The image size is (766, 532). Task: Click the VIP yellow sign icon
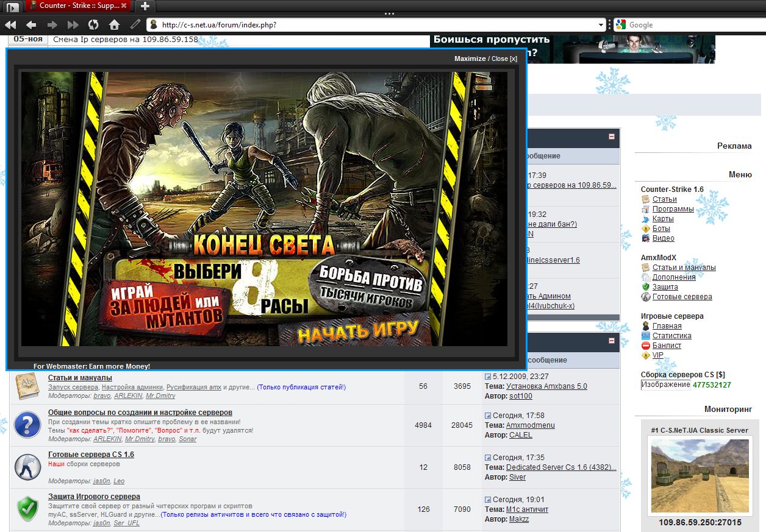[x=646, y=355]
